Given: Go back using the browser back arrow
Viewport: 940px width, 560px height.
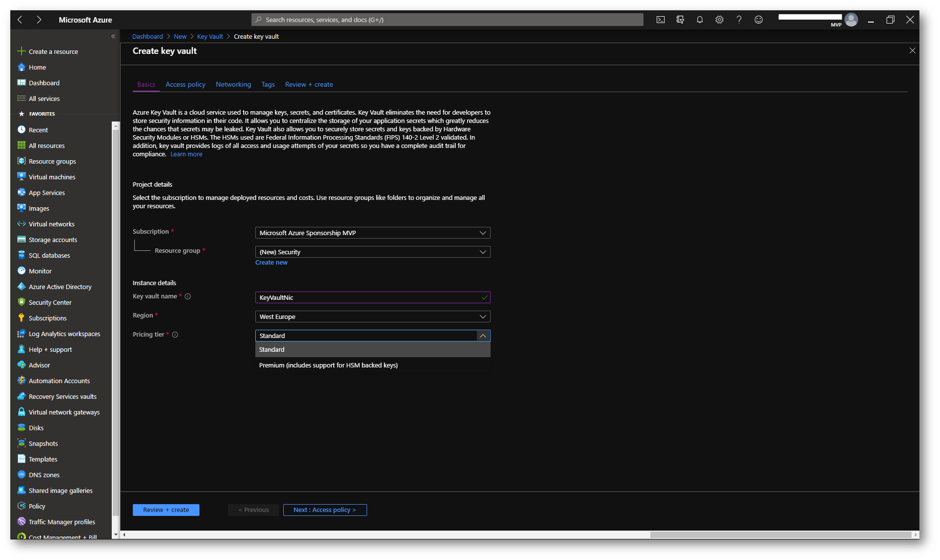Looking at the screenshot, I should pyautogui.click(x=20, y=20).
